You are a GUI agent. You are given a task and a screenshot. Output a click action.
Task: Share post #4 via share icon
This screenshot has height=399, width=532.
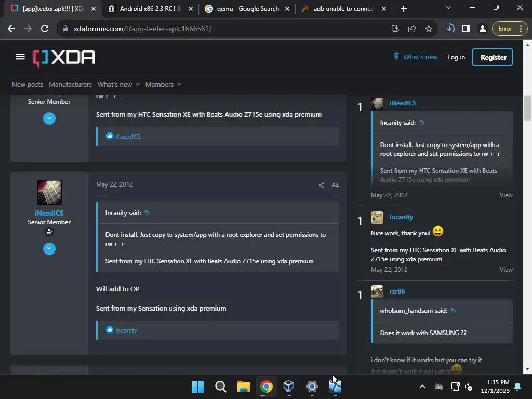(321, 185)
